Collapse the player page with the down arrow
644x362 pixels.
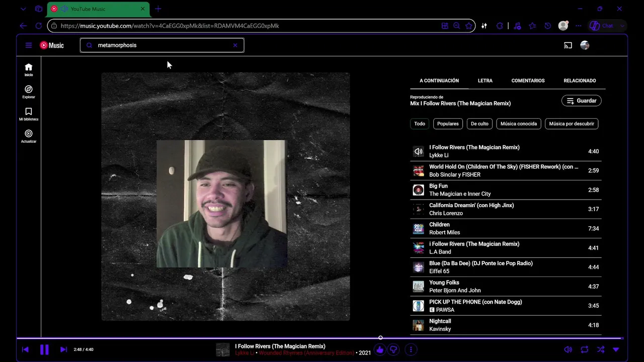coord(616,349)
